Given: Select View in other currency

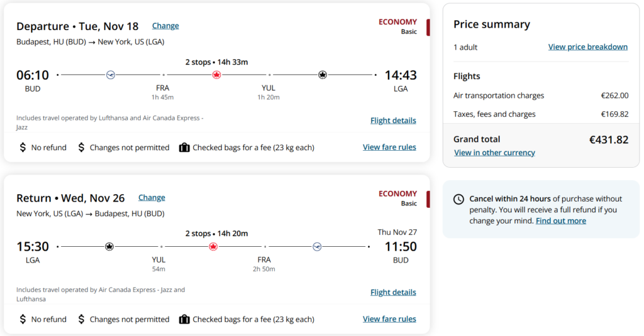Looking at the screenshot, I should point(494,153).
